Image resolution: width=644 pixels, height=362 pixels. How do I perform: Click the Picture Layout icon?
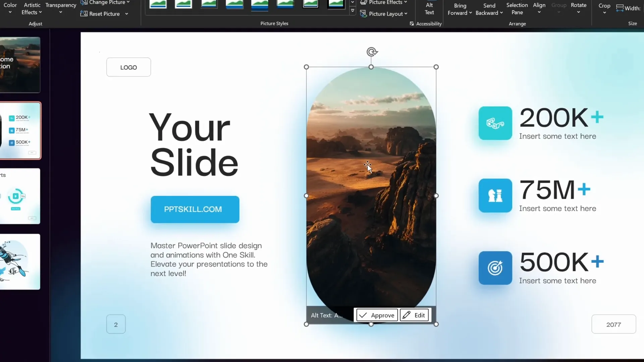click(x=363, y=14)
